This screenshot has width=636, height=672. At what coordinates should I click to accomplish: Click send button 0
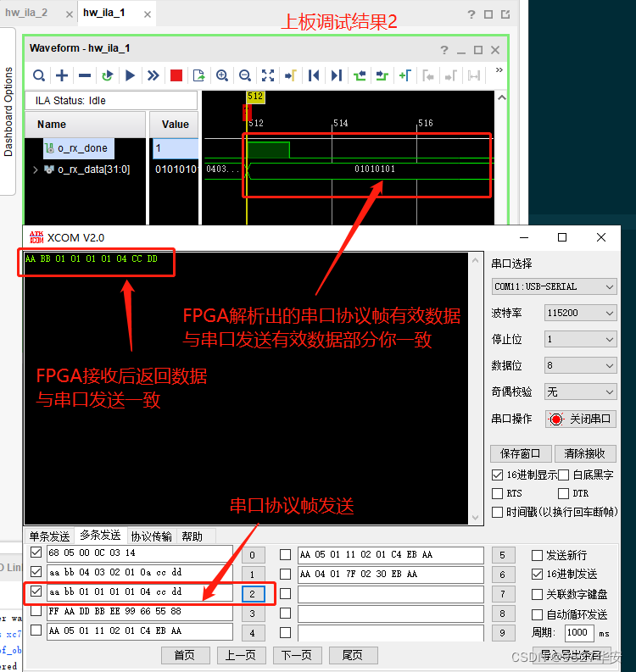tap(253, 555)
